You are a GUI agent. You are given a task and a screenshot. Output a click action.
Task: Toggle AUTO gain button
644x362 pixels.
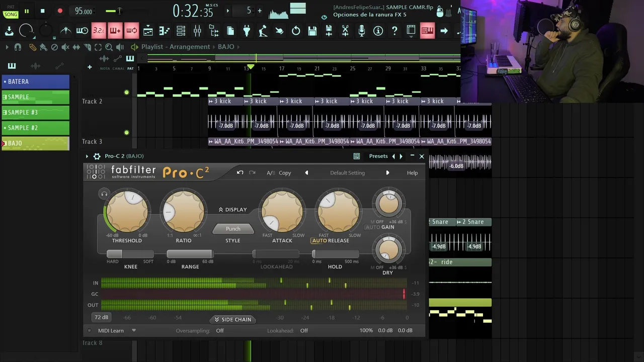point(372,227)
